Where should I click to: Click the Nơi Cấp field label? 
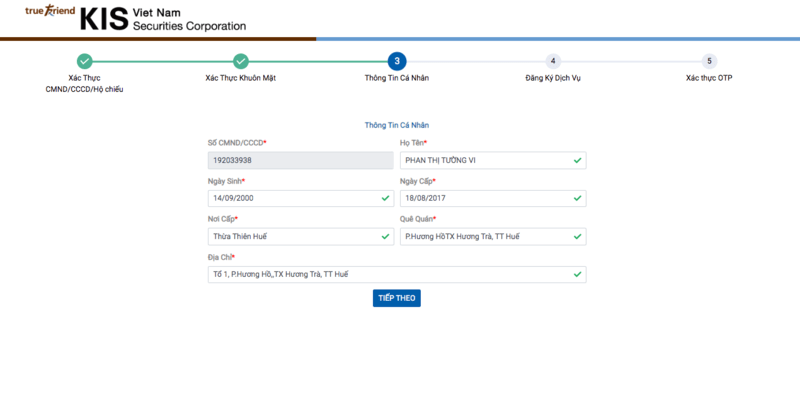(223, 219)
